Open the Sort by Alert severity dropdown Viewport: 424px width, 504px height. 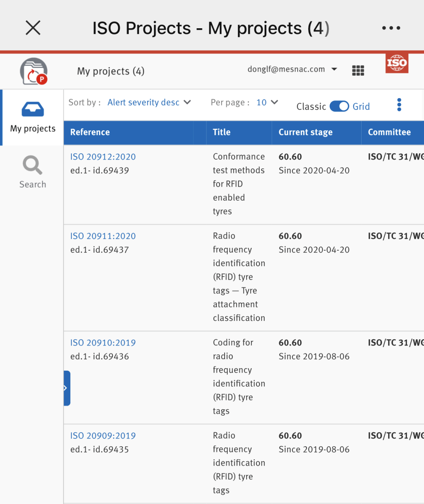(149, 102)
